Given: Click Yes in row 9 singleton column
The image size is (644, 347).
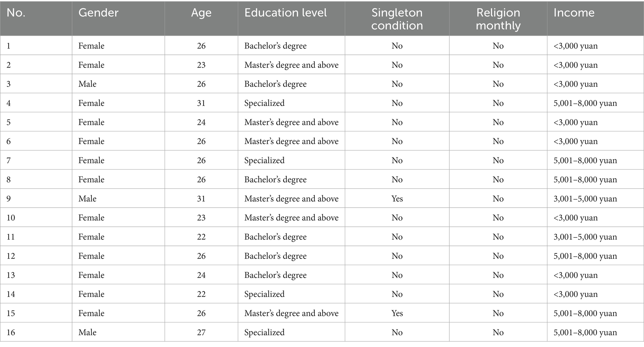Looking at the screenshot, I should click(x=397, y=199).
